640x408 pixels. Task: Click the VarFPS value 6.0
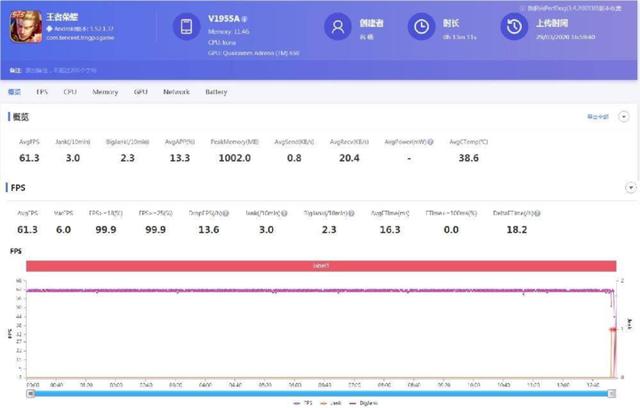63,230
